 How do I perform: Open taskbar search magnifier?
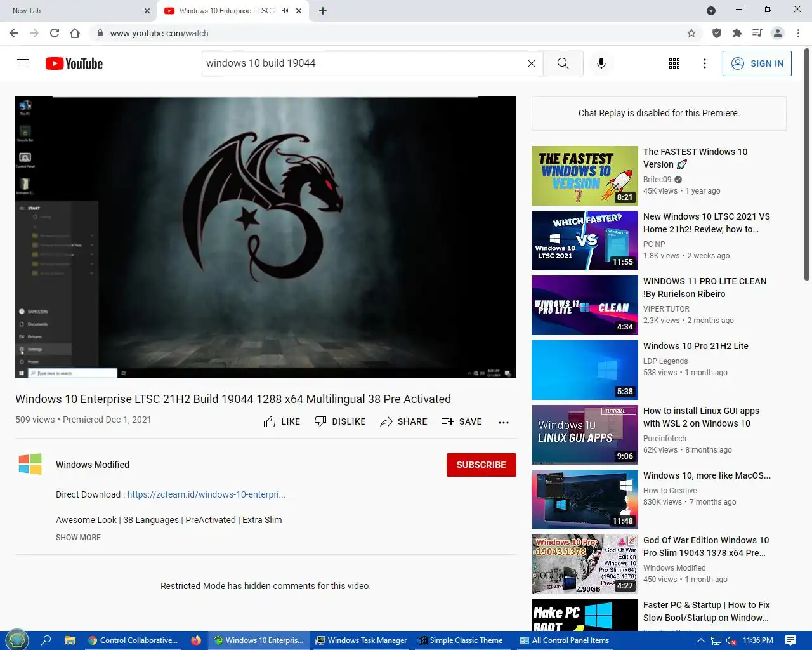pyautogui.click(x=46, y=640)
